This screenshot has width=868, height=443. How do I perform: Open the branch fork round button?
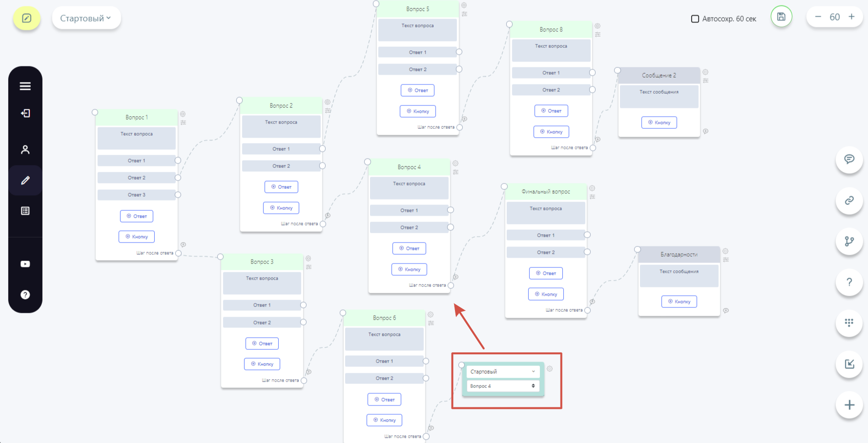tap(849, 241)
